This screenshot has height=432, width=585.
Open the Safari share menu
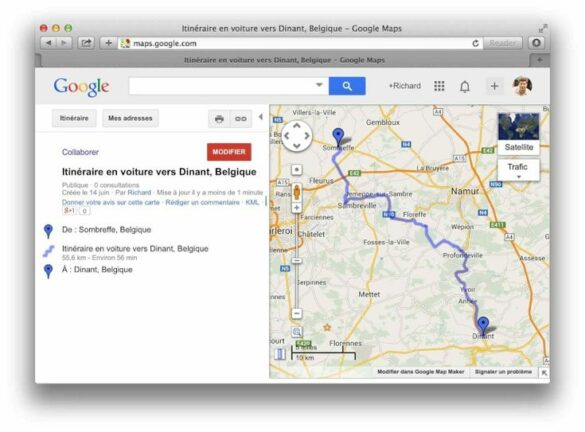coord(86,43)
